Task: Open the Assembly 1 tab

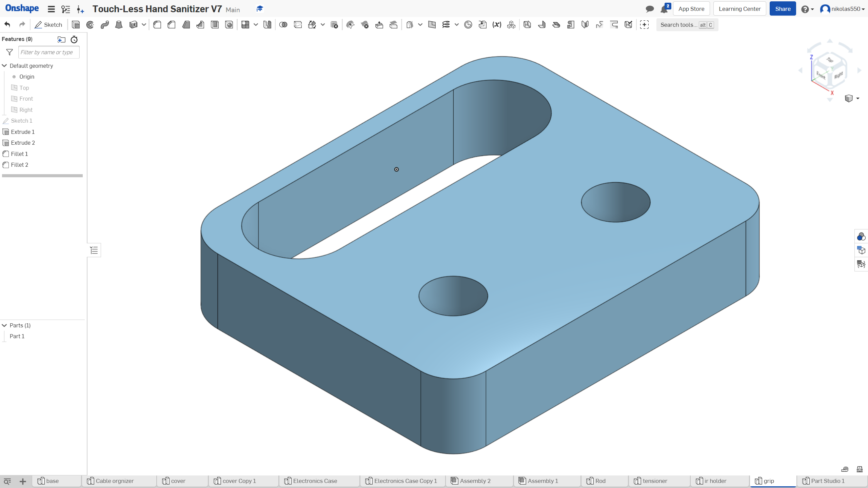Action: pyautogui.click(x=542, y=481)
